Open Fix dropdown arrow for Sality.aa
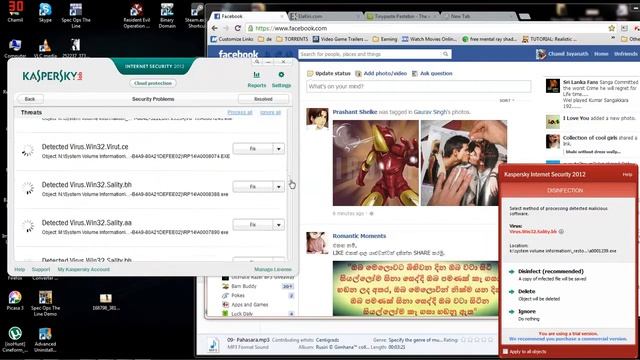Image resolution: width=640 pixels, height=360 pixels. pos(279,225)
